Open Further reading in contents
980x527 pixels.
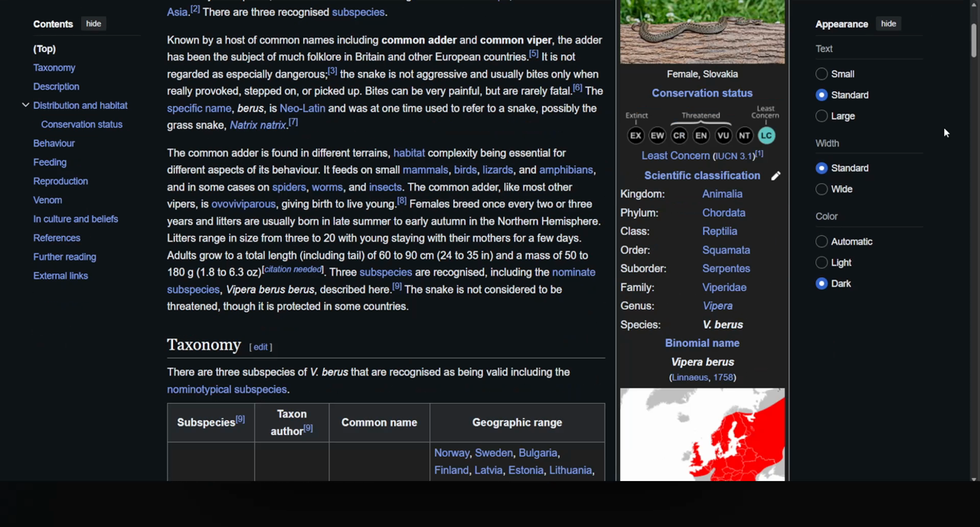point(64,257)
